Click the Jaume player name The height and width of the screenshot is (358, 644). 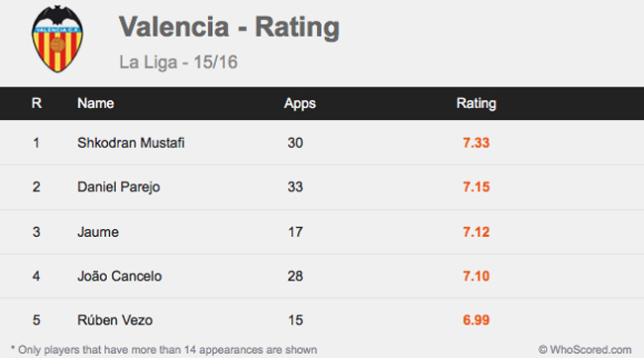[98, 232]
